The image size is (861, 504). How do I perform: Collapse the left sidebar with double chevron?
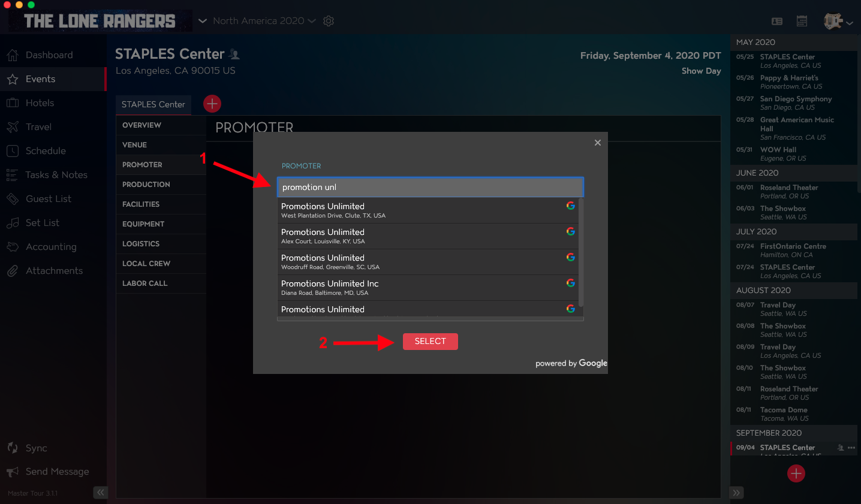100,493
